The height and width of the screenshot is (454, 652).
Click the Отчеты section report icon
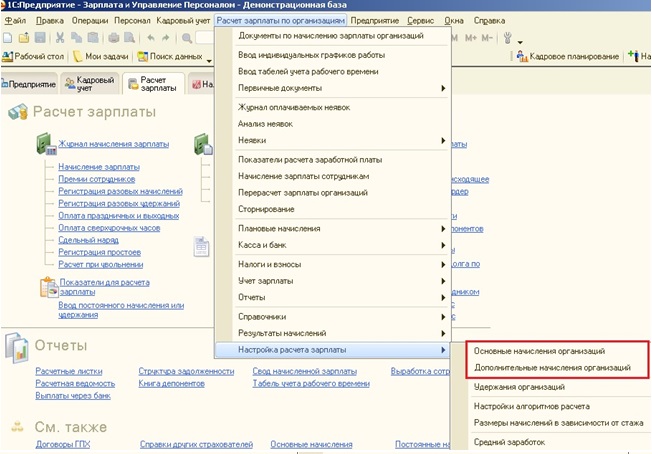pyautogui.click(x=17, y=347)
